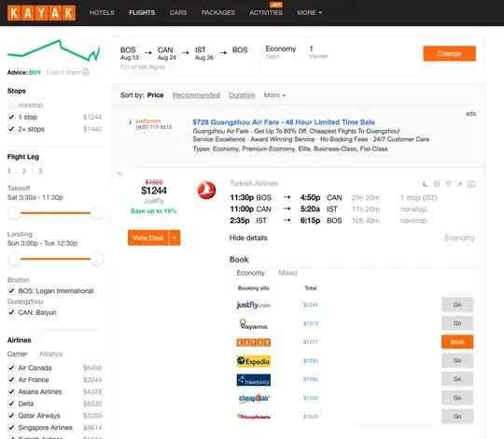Click the power outlet plug icon
The height and width of the screenshot is (439, 504).
point(459,184)
